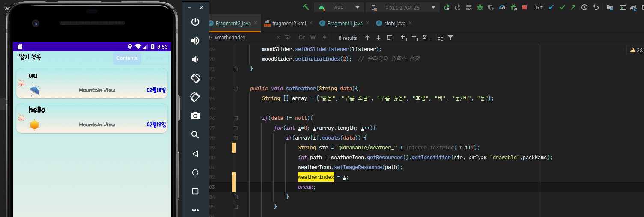The width and height of the screenshot is (644, 217).
Task: Click Apply Changes and Restart Activity icon
Action: point(458,7)
